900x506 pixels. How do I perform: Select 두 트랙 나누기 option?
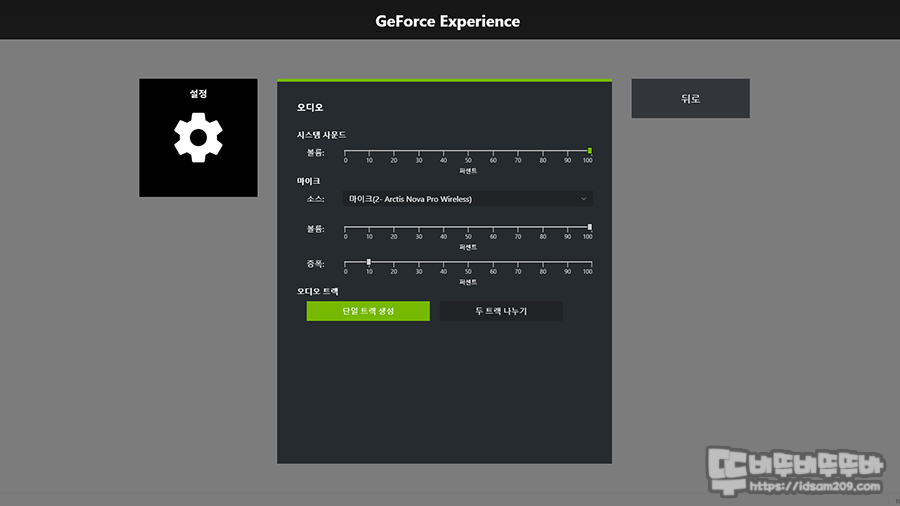[501, 311]
